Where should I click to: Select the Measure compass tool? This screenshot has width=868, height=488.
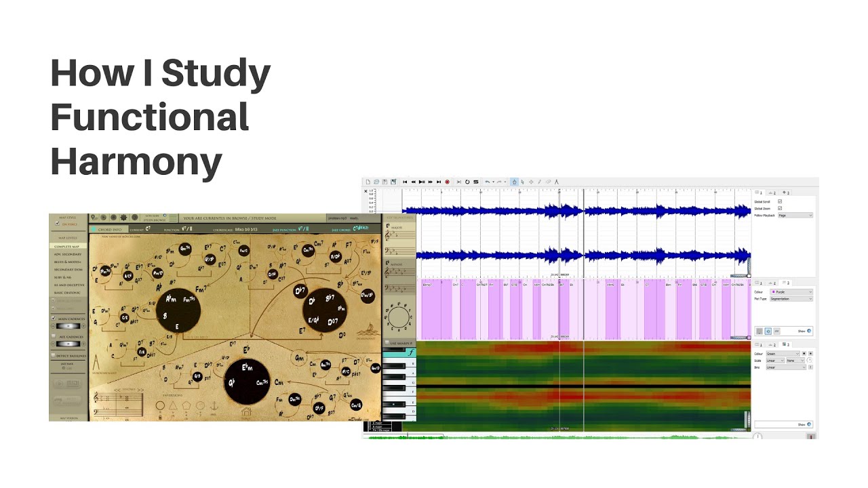click(556, 182)
